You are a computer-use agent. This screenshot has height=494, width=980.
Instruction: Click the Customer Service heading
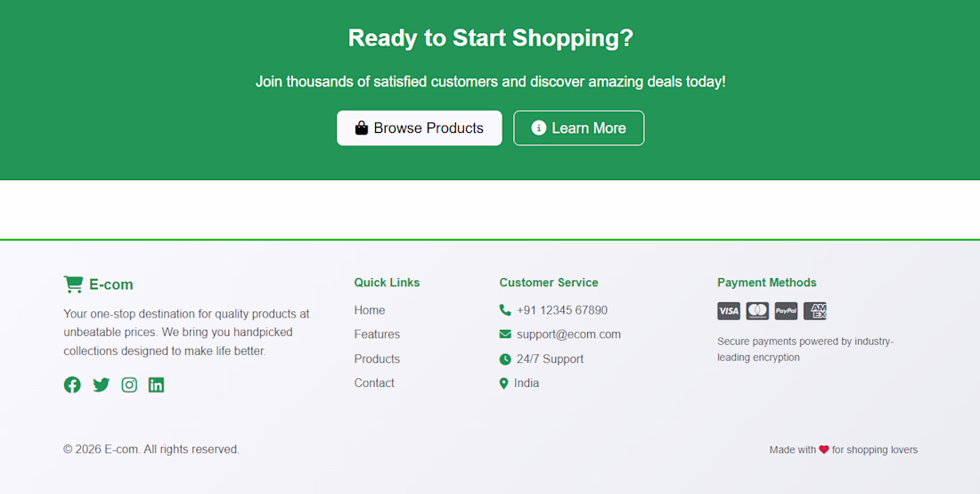[549, 283]
